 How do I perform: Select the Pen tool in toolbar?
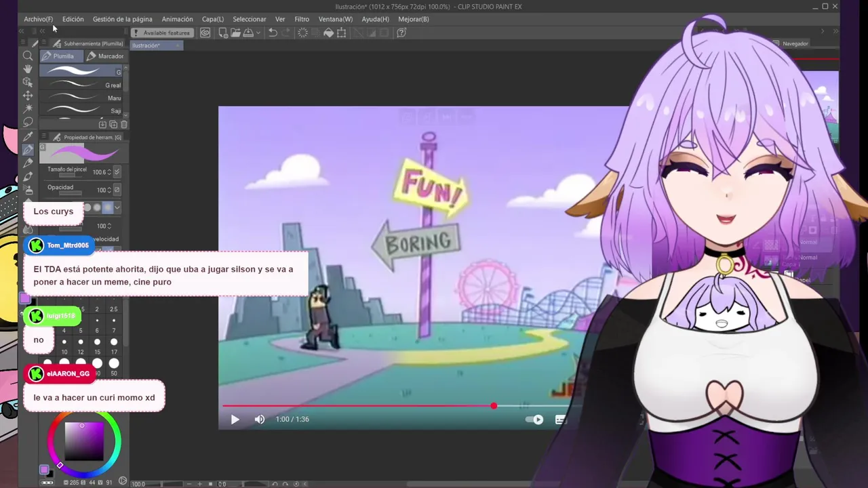28,150
